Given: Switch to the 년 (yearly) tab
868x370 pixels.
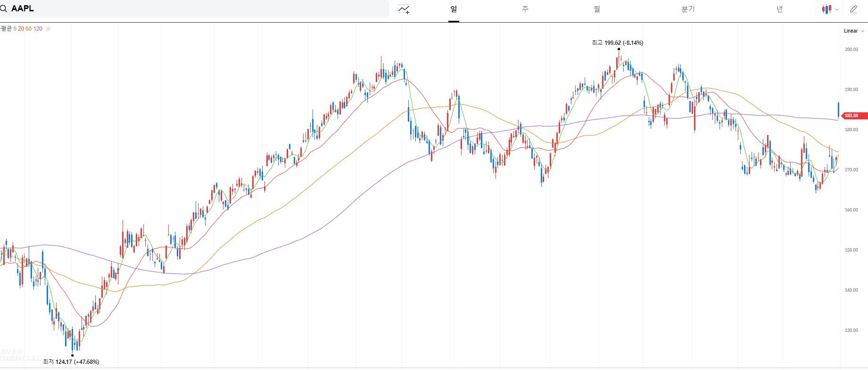Looking at the screenshot, I should tap(779, 9).
